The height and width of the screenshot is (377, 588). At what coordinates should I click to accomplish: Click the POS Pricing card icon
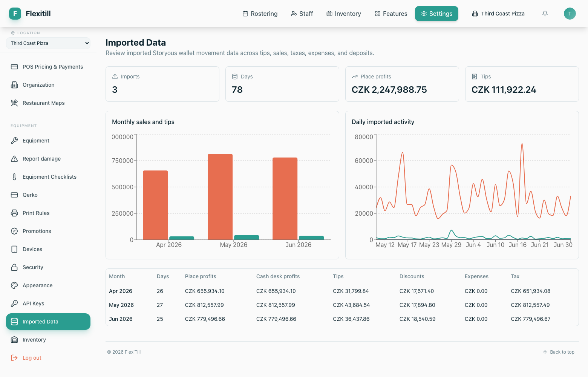tap(14, 67)
